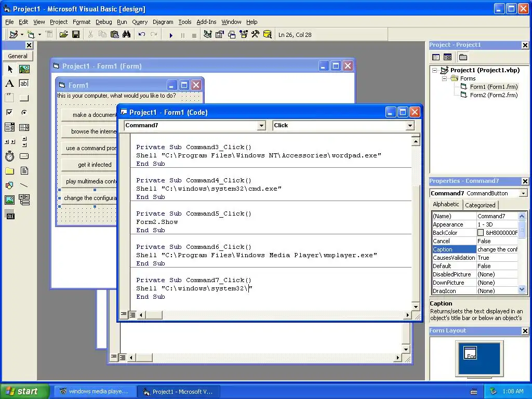Open the Data View Window toolbar icon
Viewport: 532px width, 399px height.
point(268,35)
